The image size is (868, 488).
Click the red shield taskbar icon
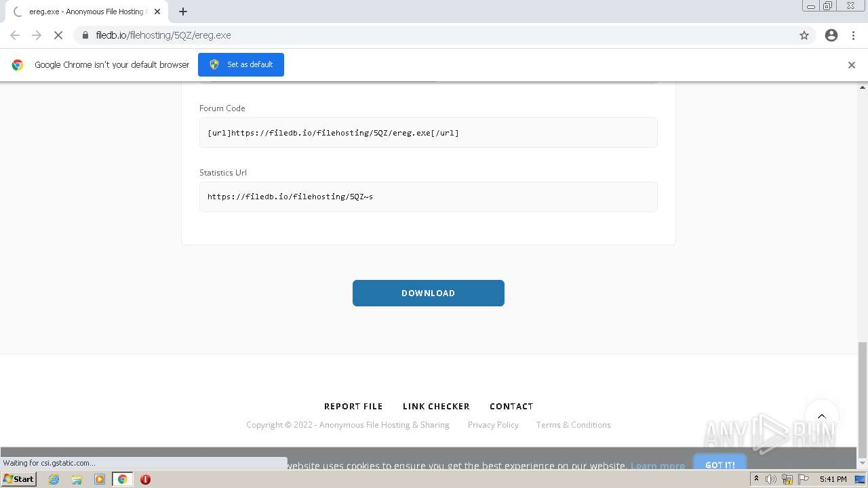(x=145, y=479)
